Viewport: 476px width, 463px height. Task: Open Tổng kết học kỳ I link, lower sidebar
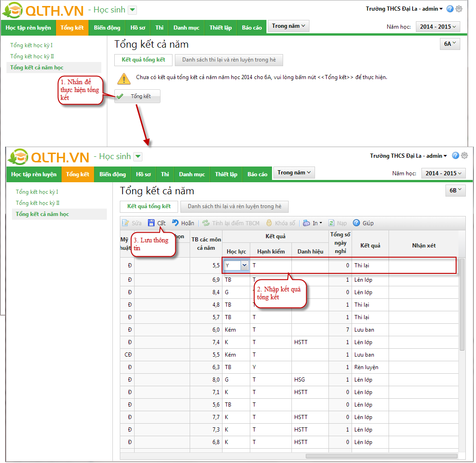point(37,192)
